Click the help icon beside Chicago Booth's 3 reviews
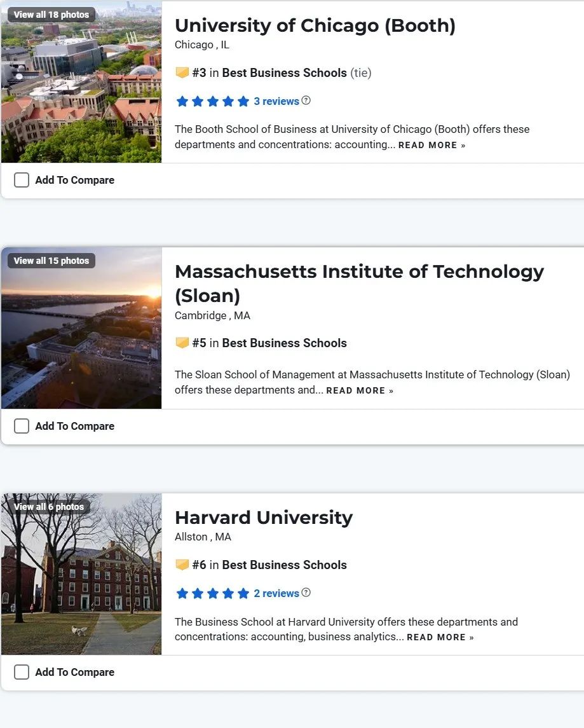 point(306,100)
